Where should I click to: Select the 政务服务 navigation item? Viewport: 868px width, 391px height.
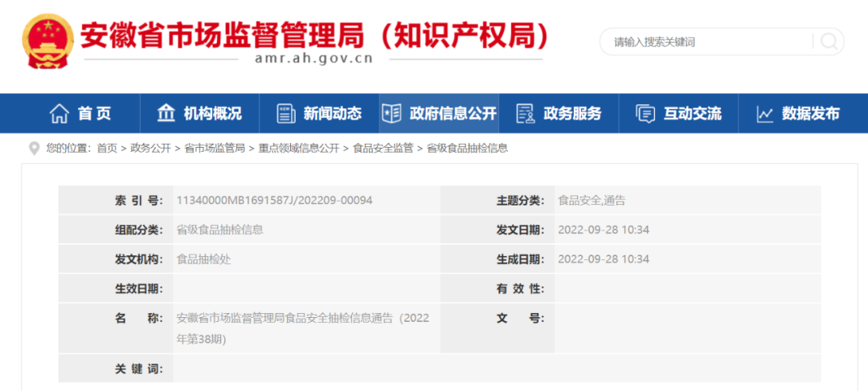tap(572, 114)
